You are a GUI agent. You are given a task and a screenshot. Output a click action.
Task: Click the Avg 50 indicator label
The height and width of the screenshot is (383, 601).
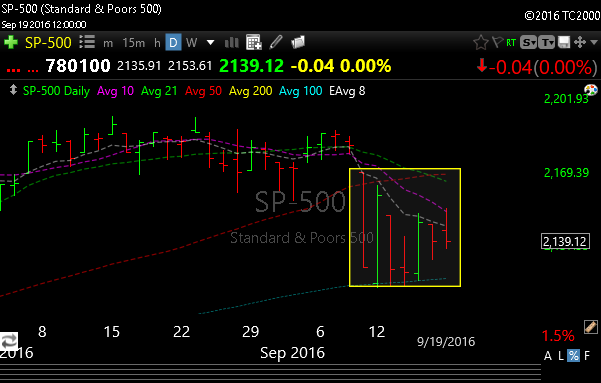[203, 91]
